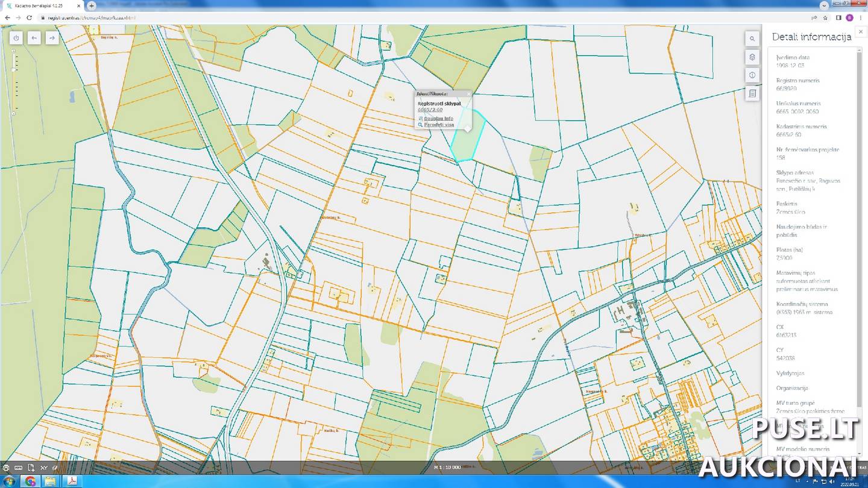Reset the map view with power icon

[x=16, y=38]
